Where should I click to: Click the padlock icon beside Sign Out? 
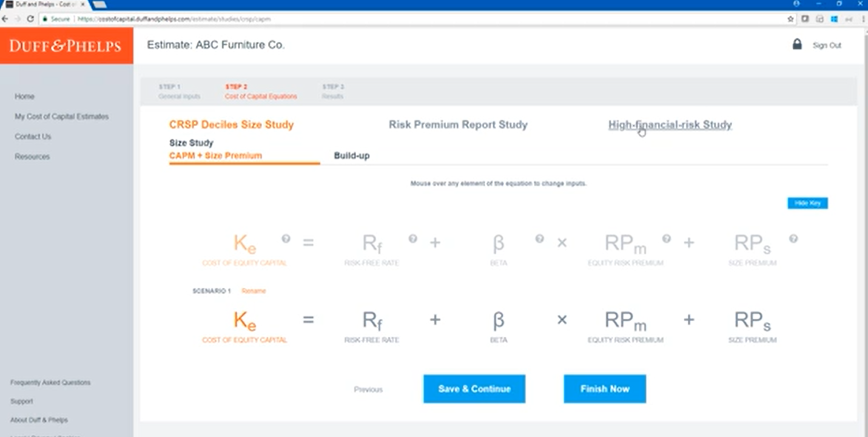797,44
